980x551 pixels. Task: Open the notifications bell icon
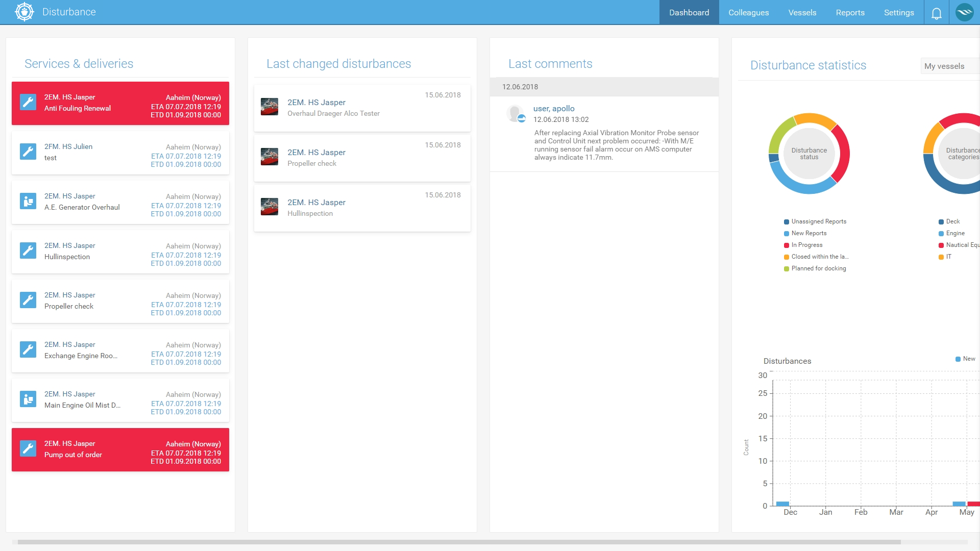pos(936,13)
